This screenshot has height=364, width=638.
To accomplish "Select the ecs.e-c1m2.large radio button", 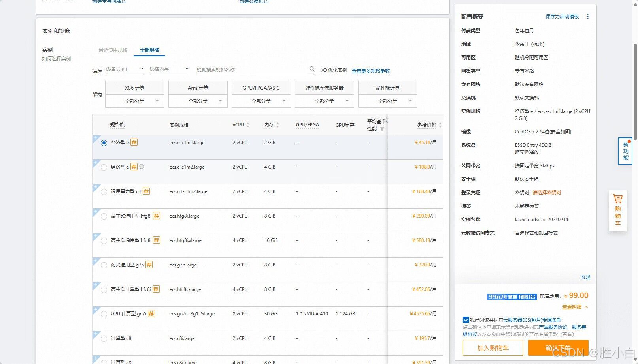I will 104,167.
